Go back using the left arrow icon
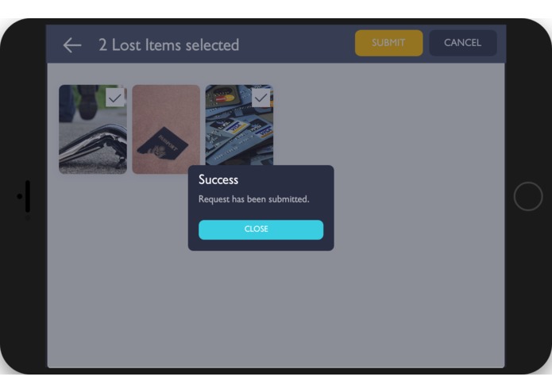 (72, 45)
